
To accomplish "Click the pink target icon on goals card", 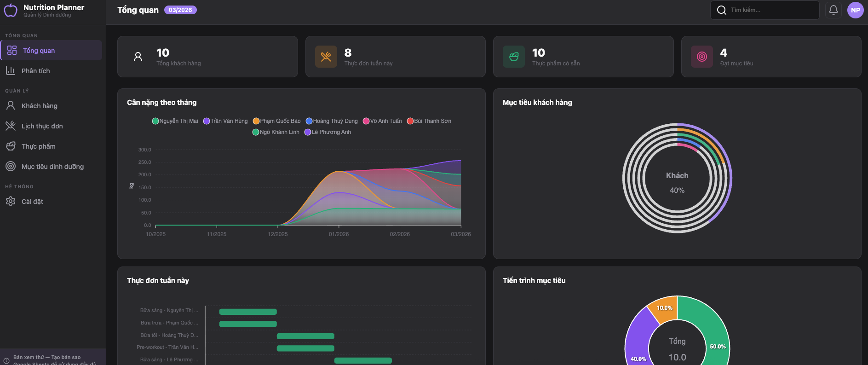I will tap(701, 57).
